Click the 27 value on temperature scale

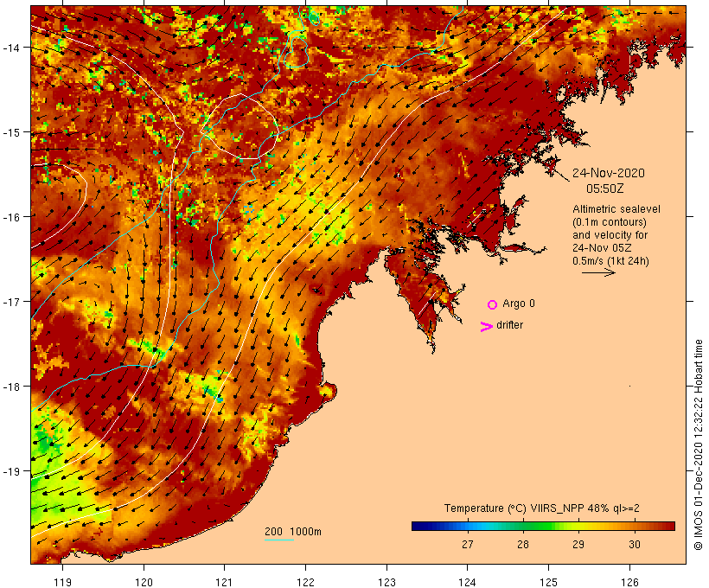coord(468,544)
